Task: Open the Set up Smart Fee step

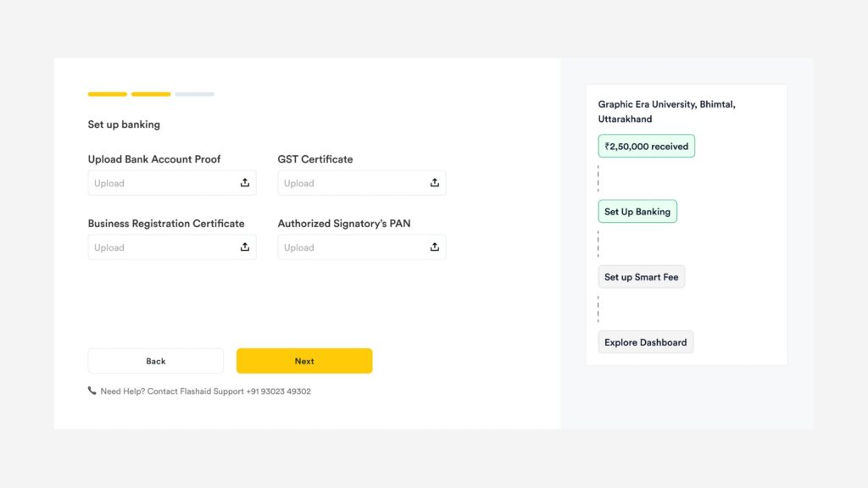Action: point(641,277)
